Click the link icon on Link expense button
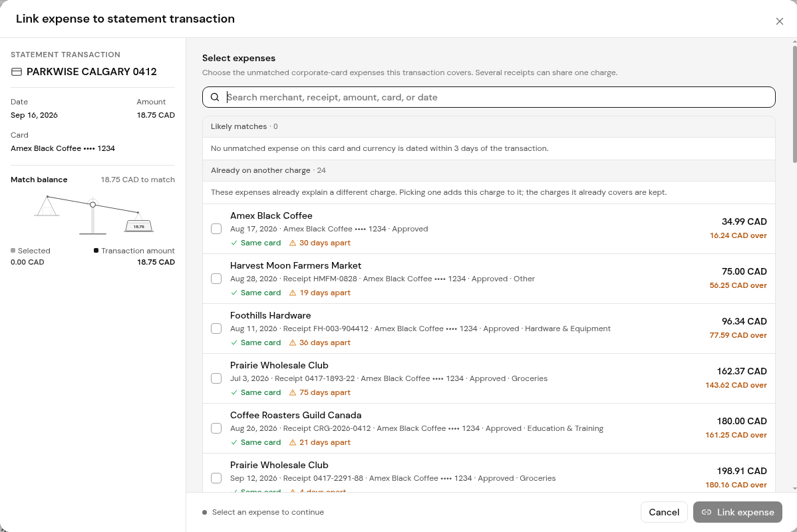Image resolution: width=797 pixels, height=532 pixels. click(x=707, y=512)
